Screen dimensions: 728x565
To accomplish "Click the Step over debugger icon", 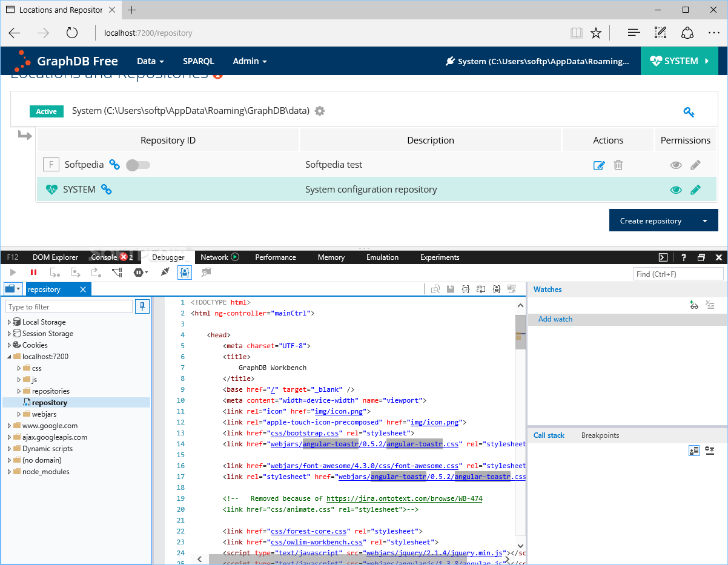I will (x=76, y=273).
